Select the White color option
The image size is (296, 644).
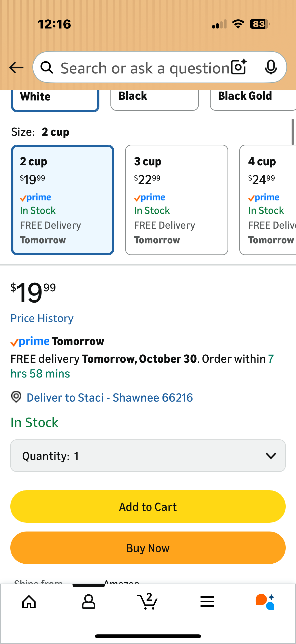(55, 99)
